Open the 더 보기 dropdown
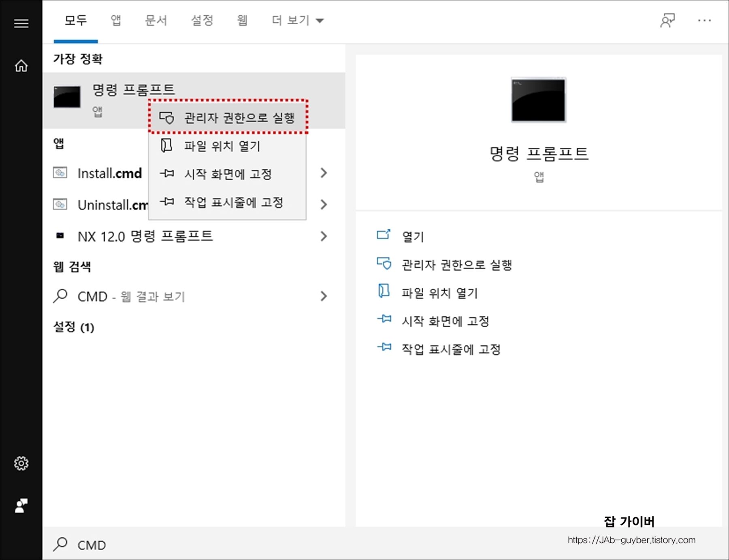 pyautogui.click(x=298, y=21)
